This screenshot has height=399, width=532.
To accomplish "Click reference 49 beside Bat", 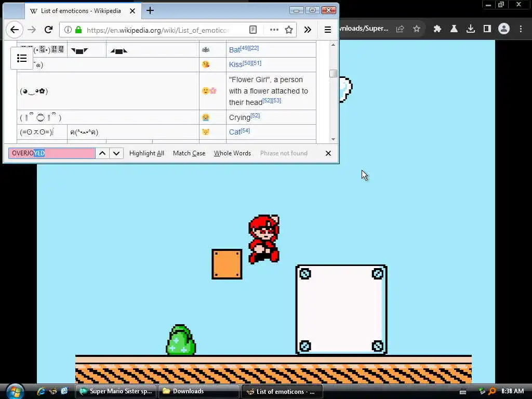I will tap(245, 48).
